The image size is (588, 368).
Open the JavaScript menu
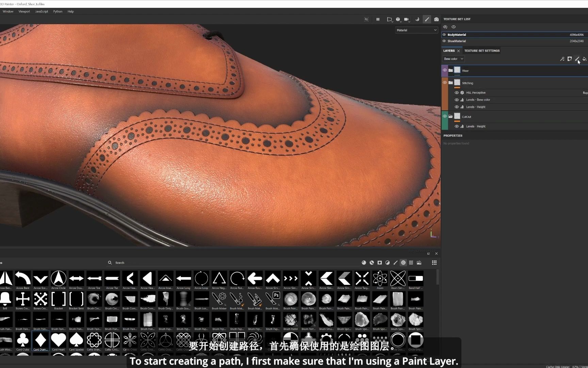click(x=42, y=12)
